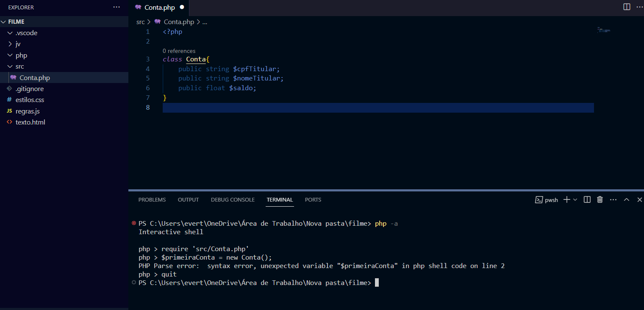Viewport: 644px width, 310px height.
Task: Switch to the DEBUG CONSOLE tab
Action: pyautogui.click(x=233, y=200)
